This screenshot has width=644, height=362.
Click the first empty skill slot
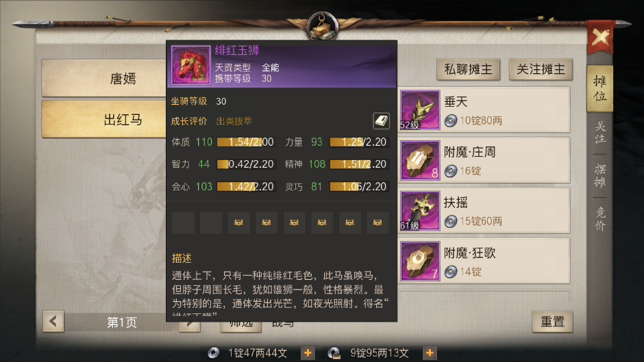tap(183, 222)
